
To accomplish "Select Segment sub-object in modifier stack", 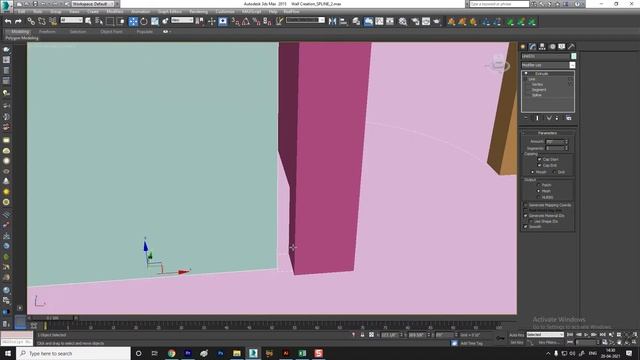I will pyautogui.click(x=539, y=90).
